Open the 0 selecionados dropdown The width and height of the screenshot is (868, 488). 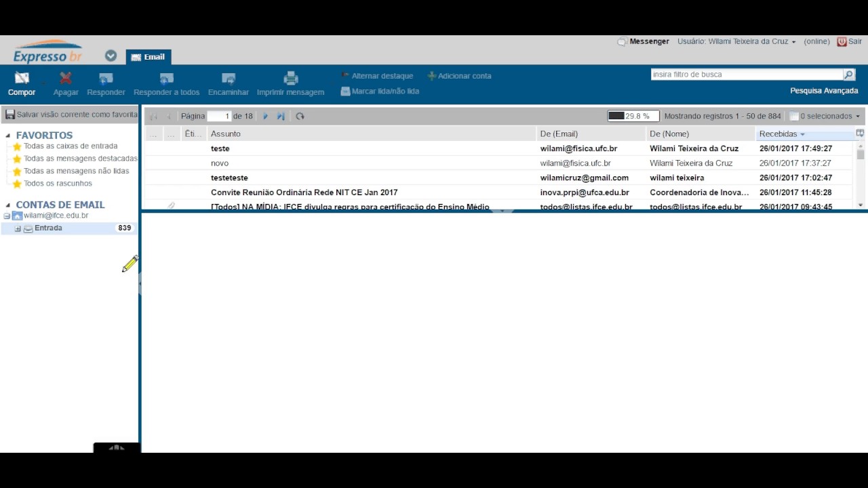click(x=825, y=116)
